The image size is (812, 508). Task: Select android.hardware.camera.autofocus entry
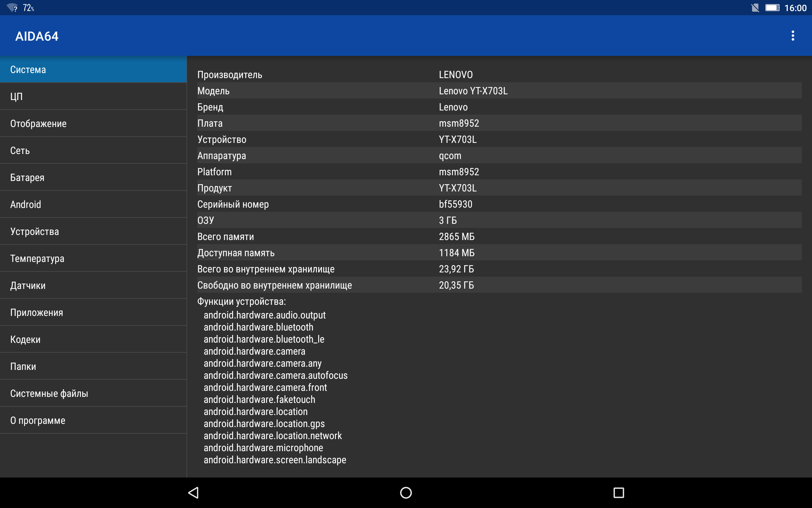coord(275,375)
